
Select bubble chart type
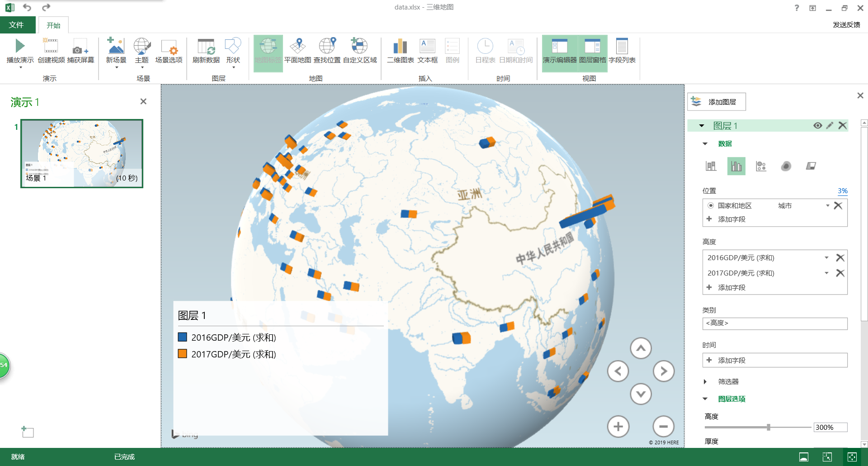pos(761,166)
